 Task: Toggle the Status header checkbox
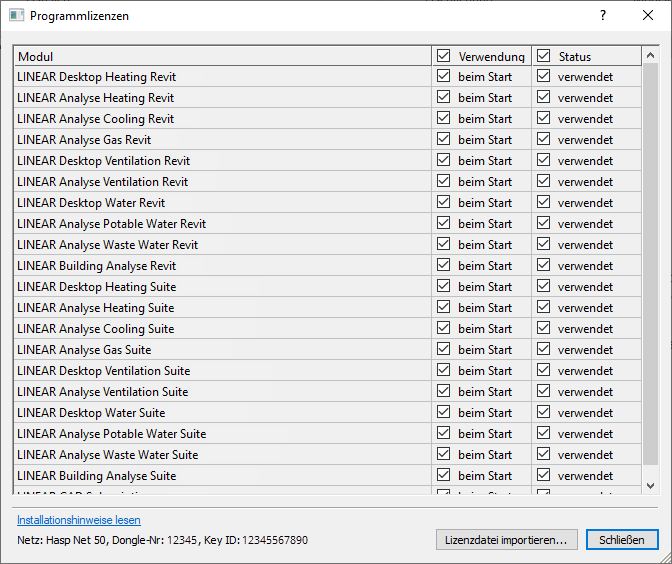tap(543, 56)
